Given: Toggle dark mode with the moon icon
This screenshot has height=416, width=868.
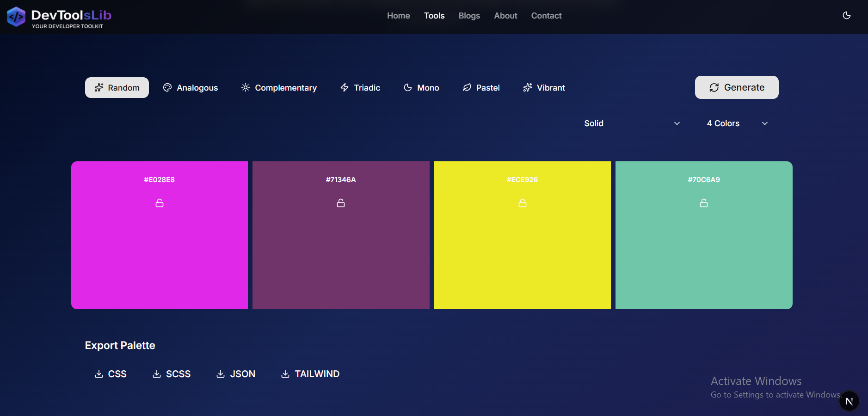Looking at the screenshot, I should (x=847, y=15).
